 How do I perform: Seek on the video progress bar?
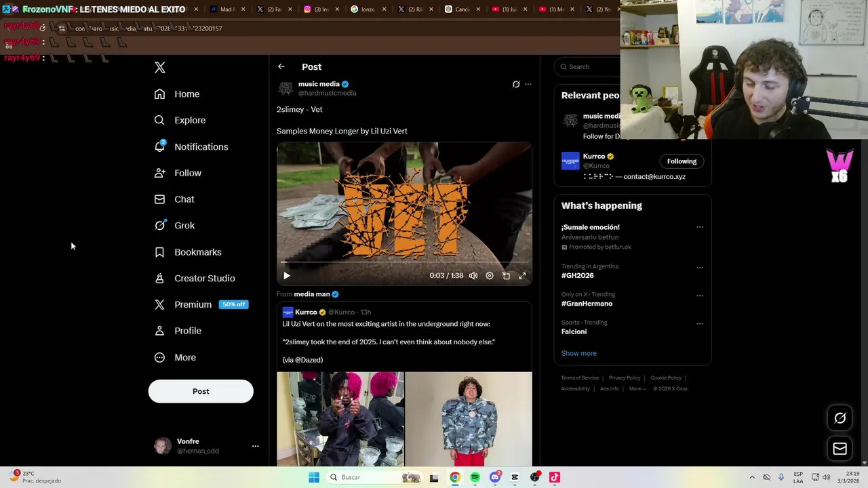(404, 262)
